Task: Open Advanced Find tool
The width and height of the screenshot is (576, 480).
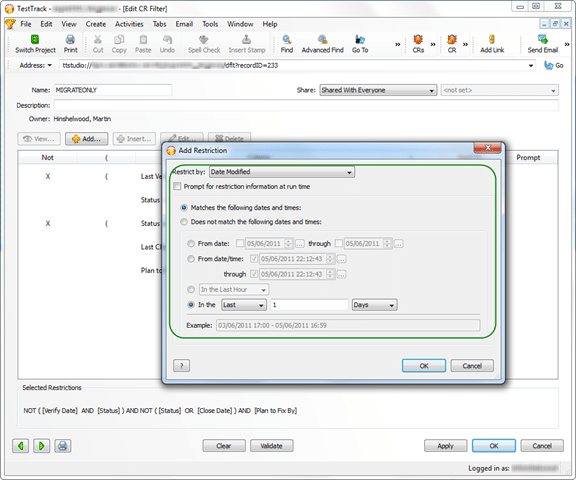Action: pos(323,44)
